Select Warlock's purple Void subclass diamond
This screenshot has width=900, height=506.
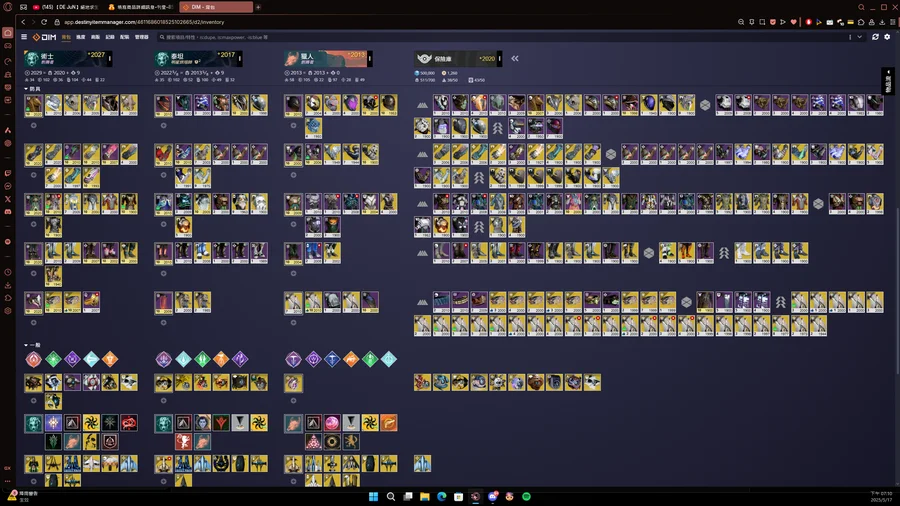pyautogui.click(x=72, y=359)
